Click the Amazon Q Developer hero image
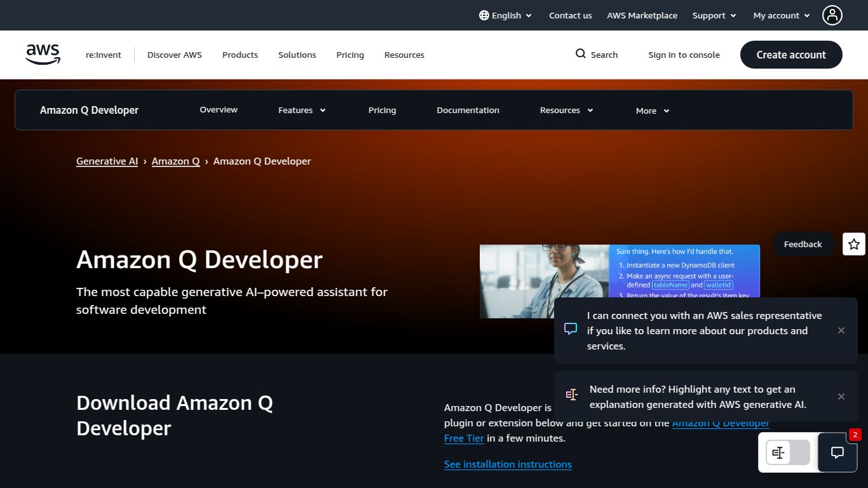The width and height of the screenshot is (868, 488). [546, 281]
